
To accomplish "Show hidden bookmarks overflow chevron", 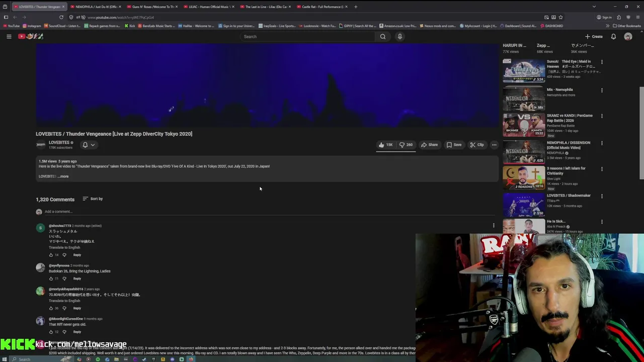I will pyautogui.click(x=607, y=26).
